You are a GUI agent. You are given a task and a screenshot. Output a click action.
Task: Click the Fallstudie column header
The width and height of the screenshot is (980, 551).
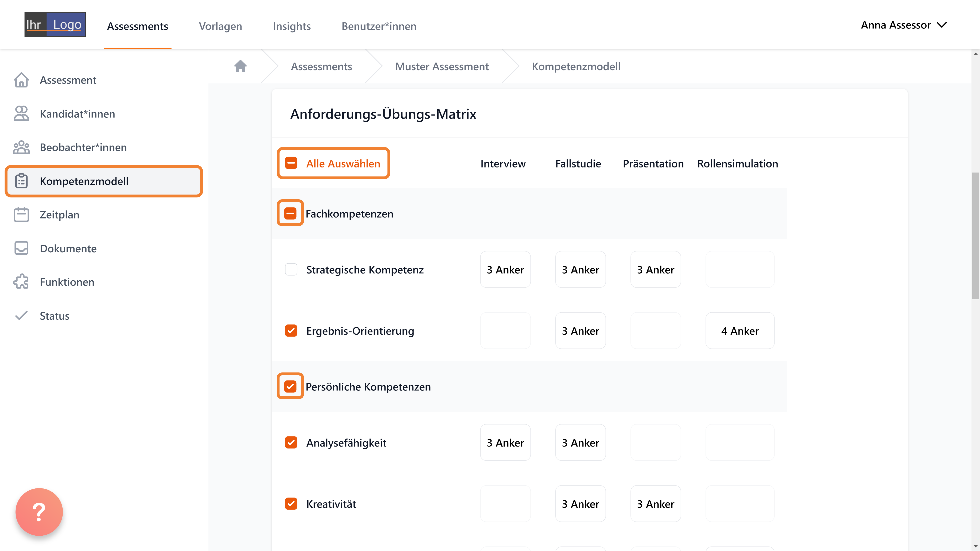(x=578, y=164)
